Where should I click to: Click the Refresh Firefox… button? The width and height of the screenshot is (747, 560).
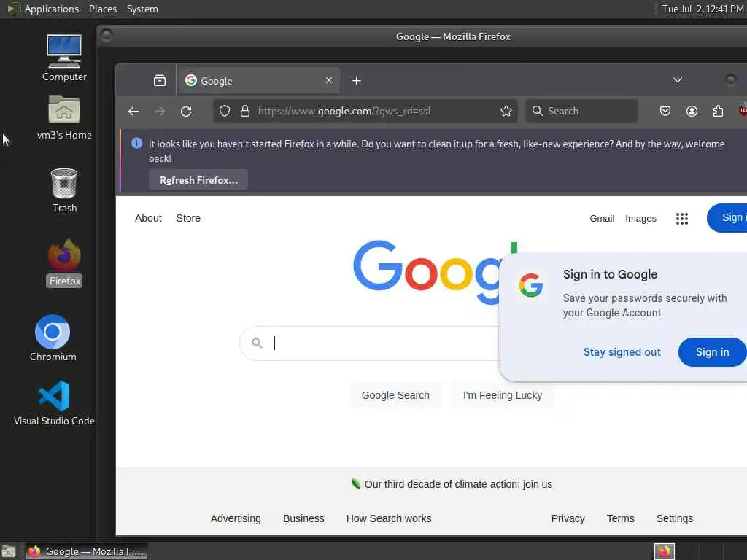[198, 180]
